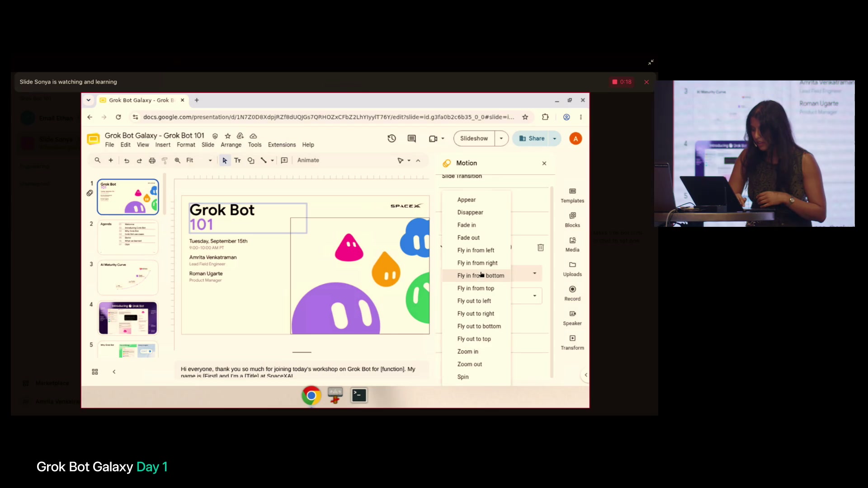Open the Share options dropdown arrow
868x488 pixels.
555,139
